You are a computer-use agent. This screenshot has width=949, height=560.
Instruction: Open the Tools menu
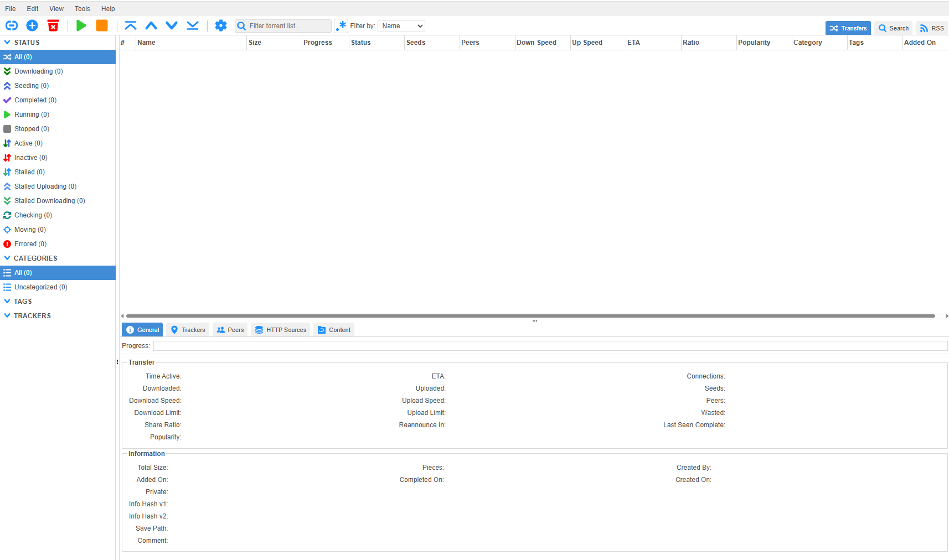(82, 9)
